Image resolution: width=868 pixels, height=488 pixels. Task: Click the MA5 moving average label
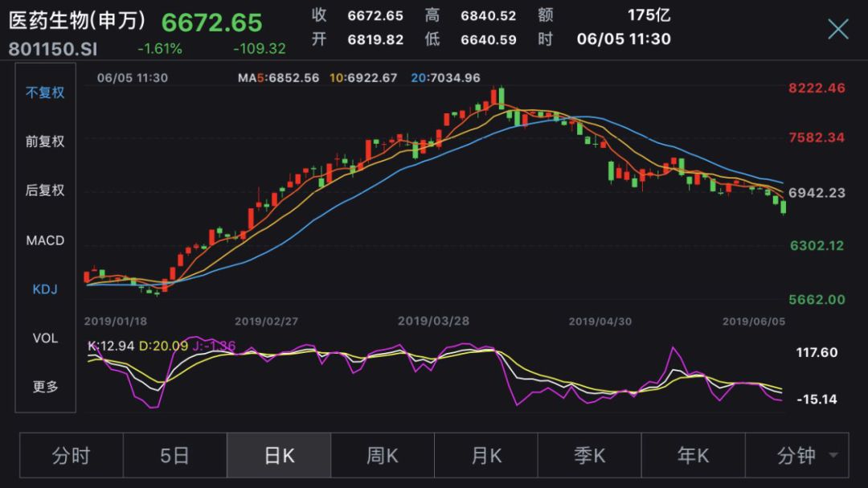click(279, 78)
